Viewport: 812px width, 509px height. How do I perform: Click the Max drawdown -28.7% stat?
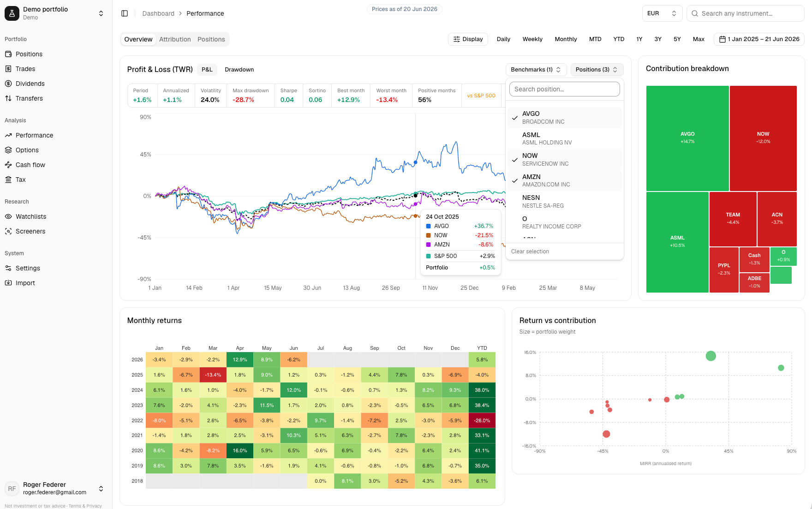coord(251,96)
